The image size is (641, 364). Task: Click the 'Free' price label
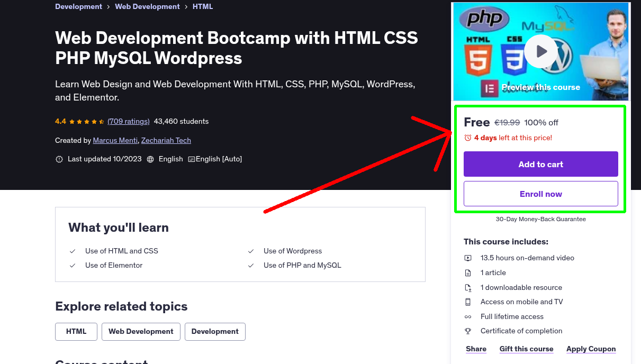point(477,122)
